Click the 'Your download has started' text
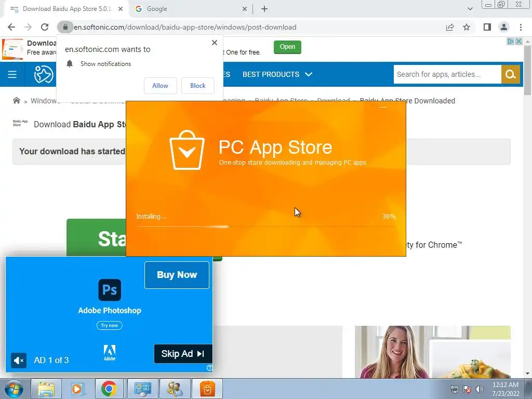The width and height of the screenshot is (532, 399). pyautogui.click(x=72, y=151)
